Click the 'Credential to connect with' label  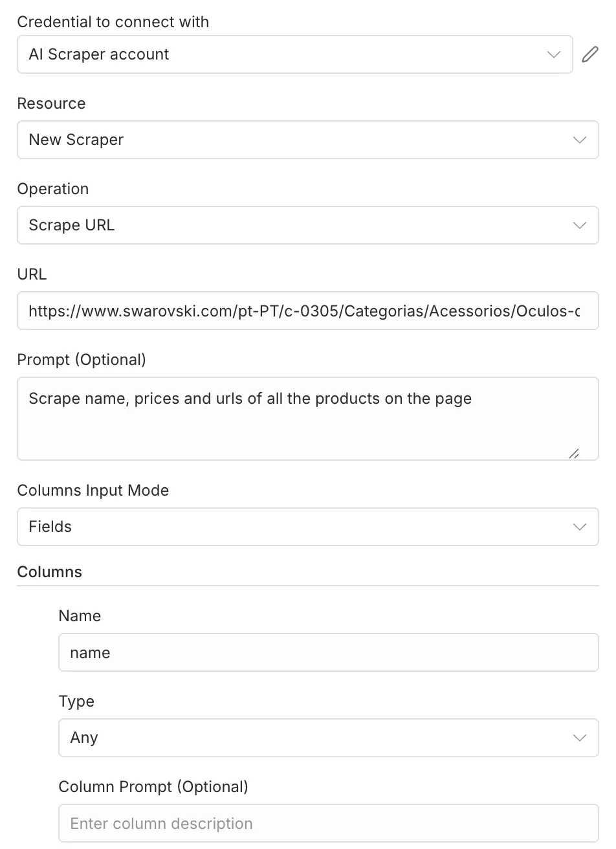(113, 21)
